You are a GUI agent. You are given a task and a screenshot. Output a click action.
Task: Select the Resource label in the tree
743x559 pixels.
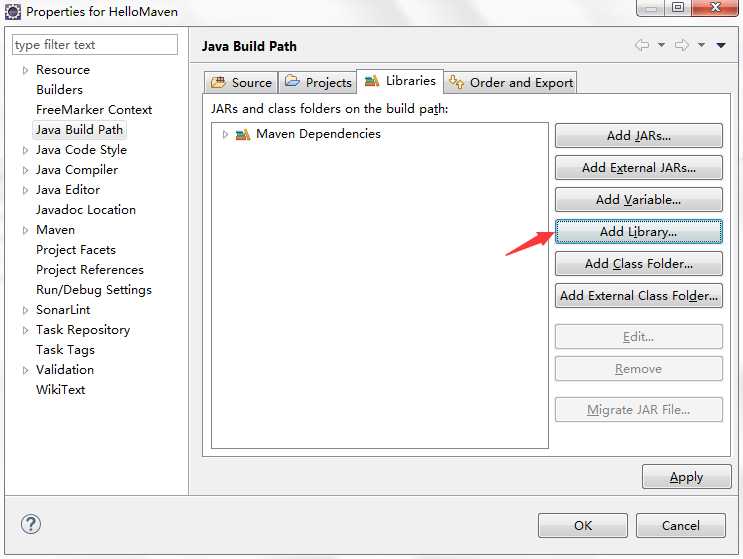(63, 70)
